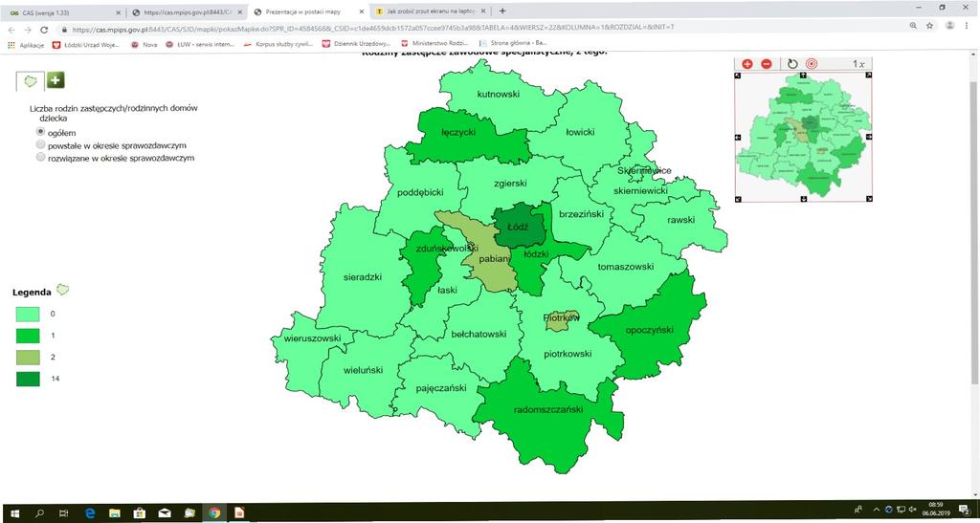Screen dimensions: 980x523
Task: Open the 'Nova' bookmark
Action: tap(144, 44)
